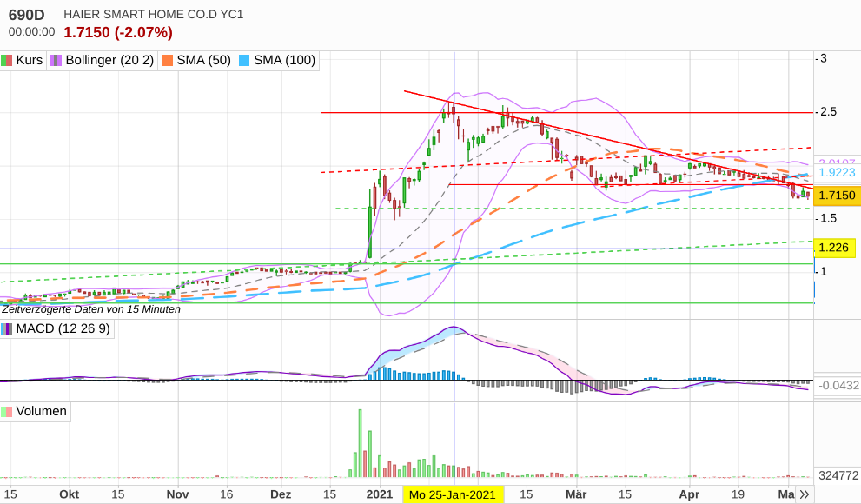The image size is (861, 504).
Task: Click the yellow 1.226 price label
Action: [x=834, y=248]
